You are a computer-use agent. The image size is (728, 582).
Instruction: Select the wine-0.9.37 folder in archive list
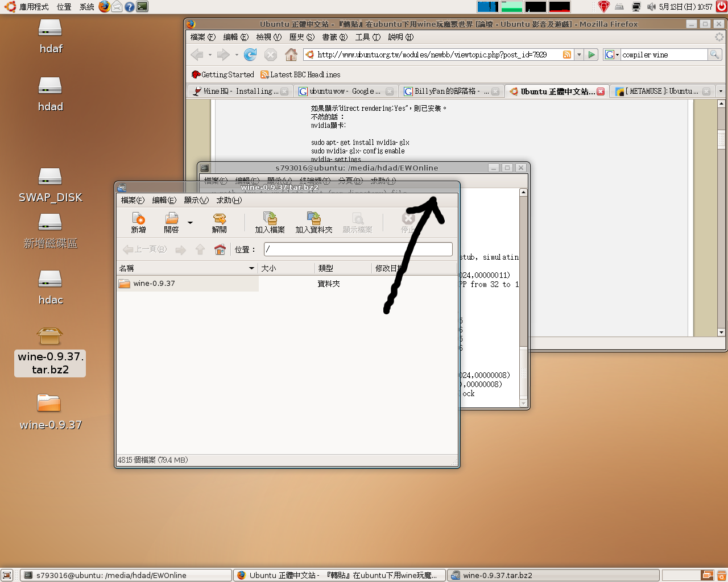pyautogui.click(x=154, y=284)
